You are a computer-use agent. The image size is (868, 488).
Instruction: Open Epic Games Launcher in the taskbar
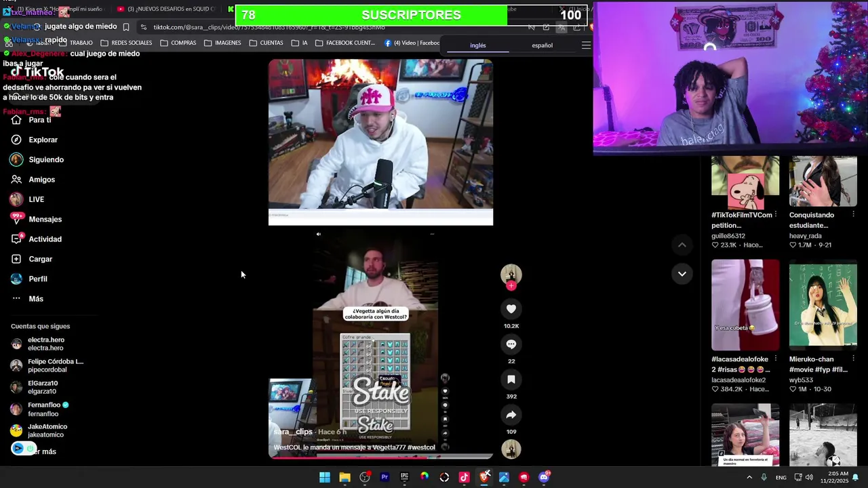404,477
